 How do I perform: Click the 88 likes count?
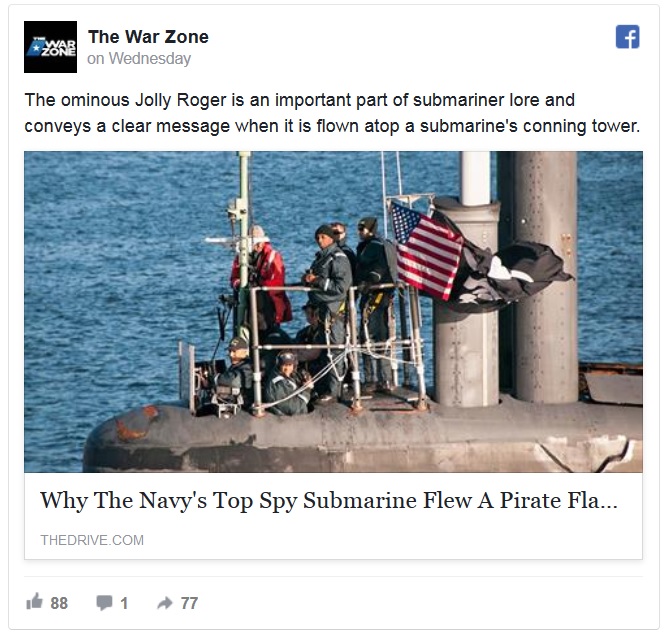(59, 603)
